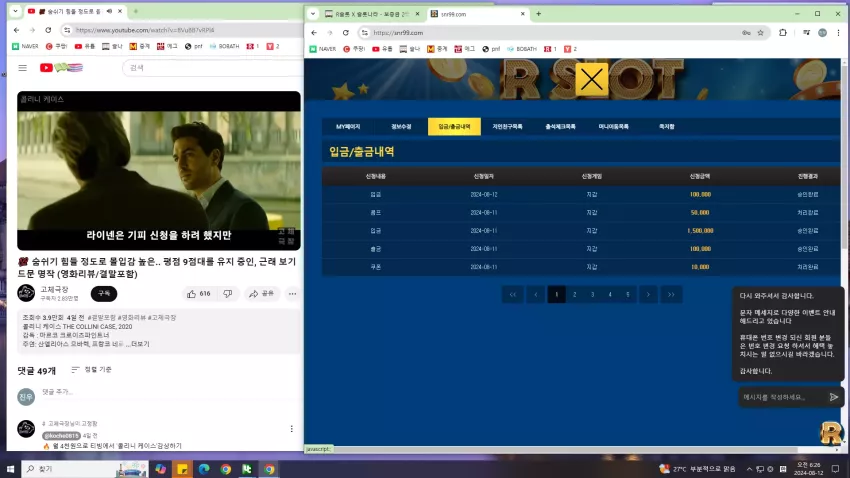Open Microsoft Edge from taskbar

204,469
